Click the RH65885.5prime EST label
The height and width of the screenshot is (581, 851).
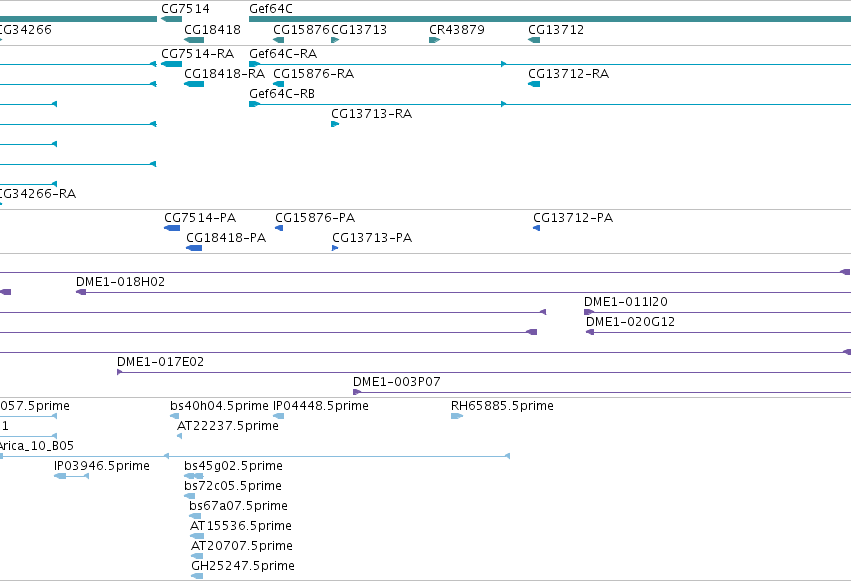(x=502, y=406)
